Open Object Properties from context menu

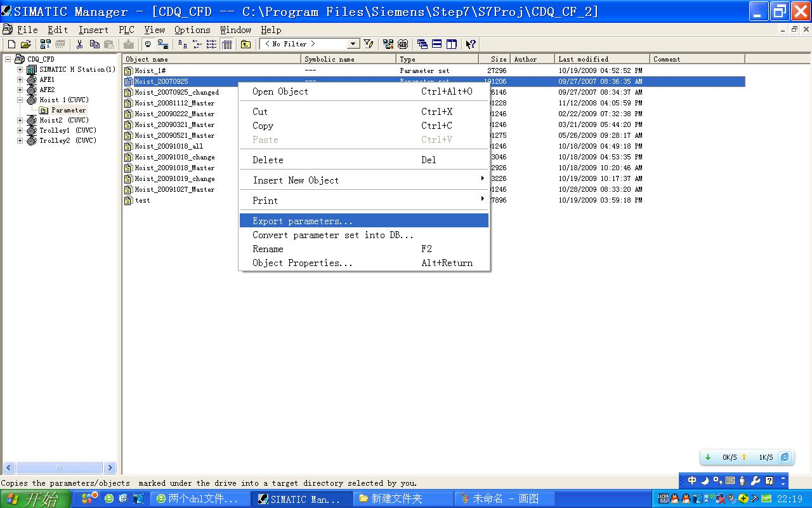364,263
